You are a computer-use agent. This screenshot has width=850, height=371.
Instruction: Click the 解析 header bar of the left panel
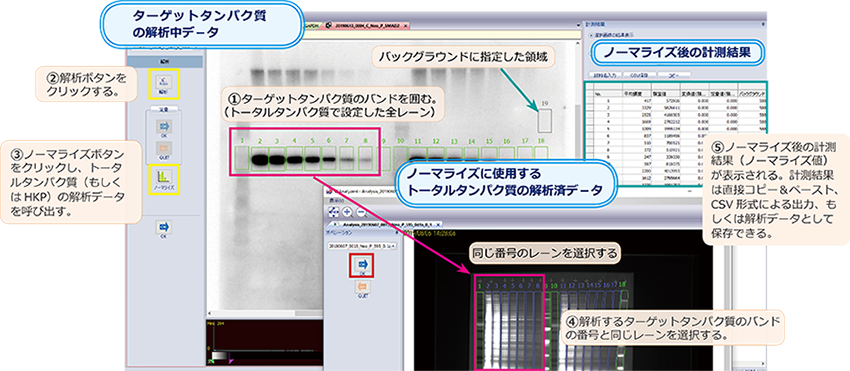pos(164,62)
